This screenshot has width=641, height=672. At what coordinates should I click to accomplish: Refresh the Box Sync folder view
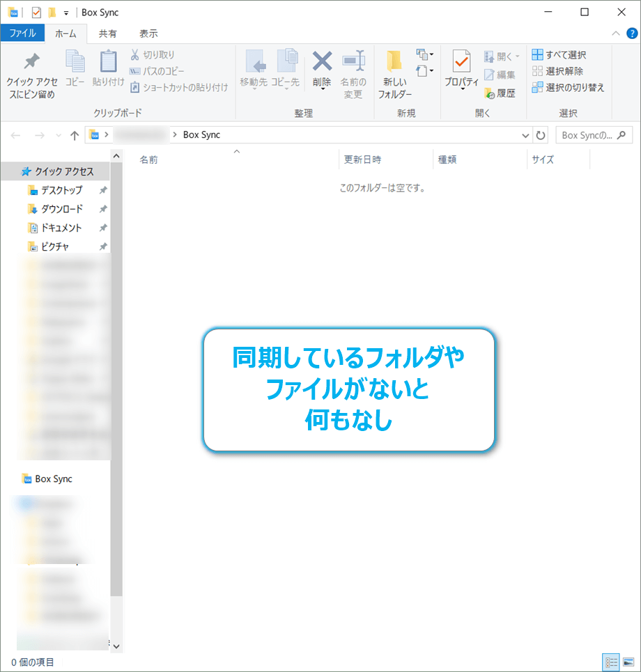click(541, 135)
